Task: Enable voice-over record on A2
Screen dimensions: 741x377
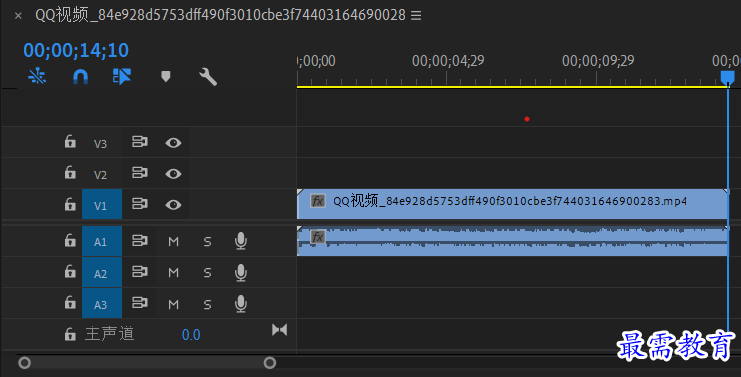Action: (241, 273)
